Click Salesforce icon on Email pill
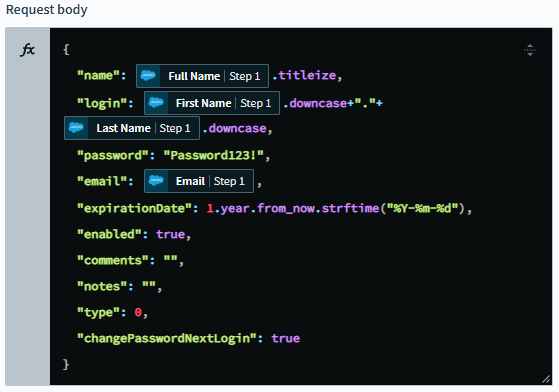 156,181
